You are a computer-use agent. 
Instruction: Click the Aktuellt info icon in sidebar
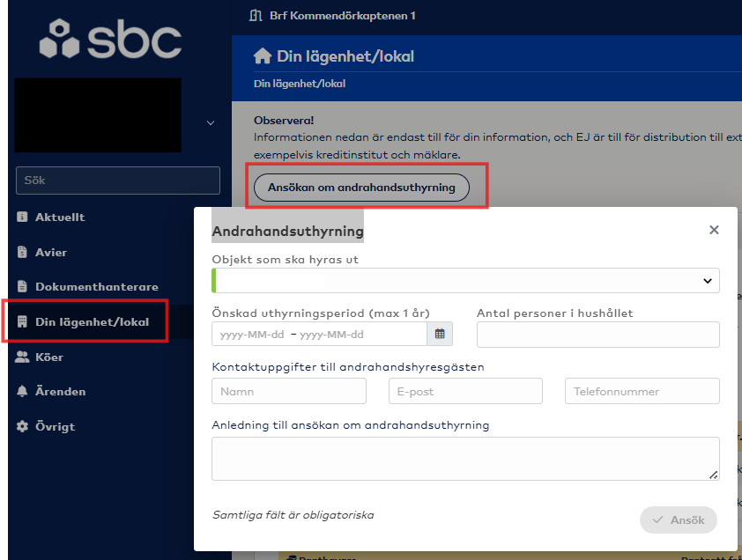tap(23, 217)
